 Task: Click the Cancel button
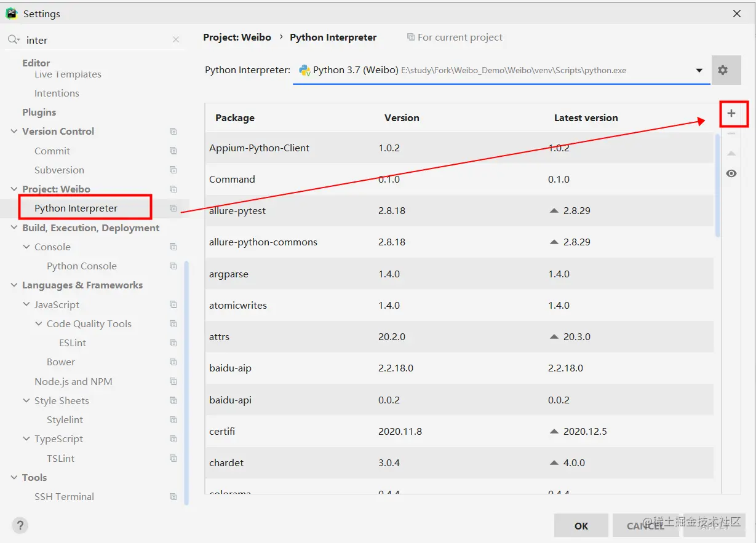coord(645,526)
